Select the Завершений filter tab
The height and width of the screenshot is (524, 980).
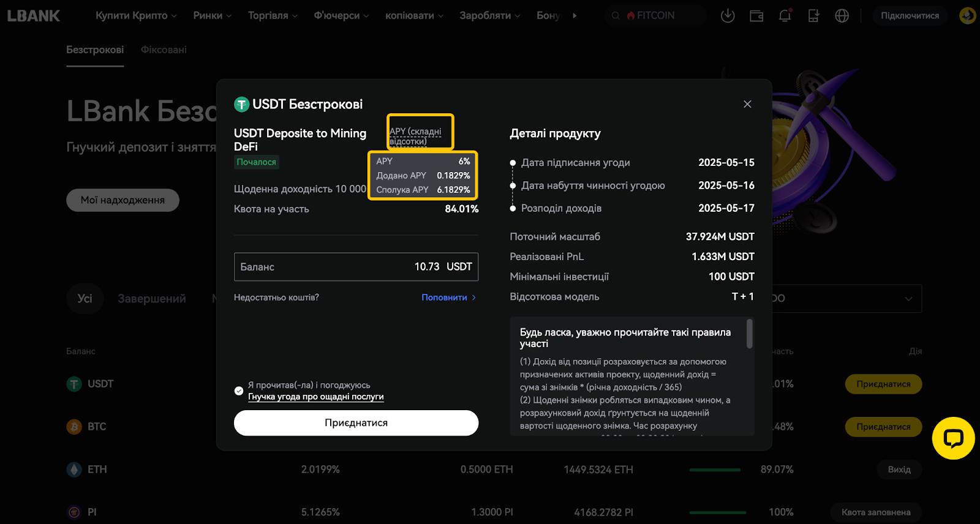[x=152, y=299]
